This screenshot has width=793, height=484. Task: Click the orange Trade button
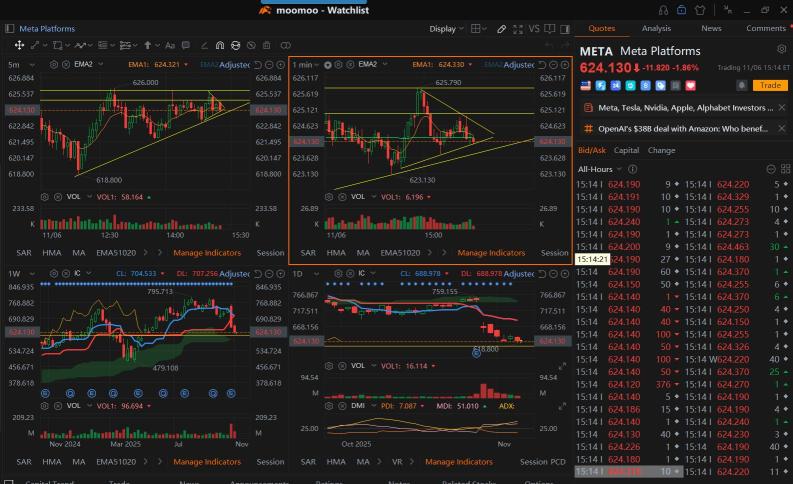770,86
